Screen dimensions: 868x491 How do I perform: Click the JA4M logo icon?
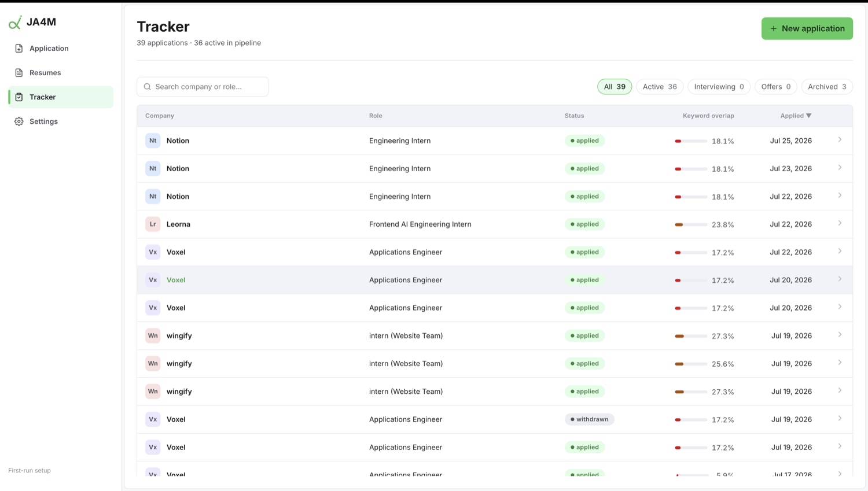pyautogui.click(x=15, y=23)
